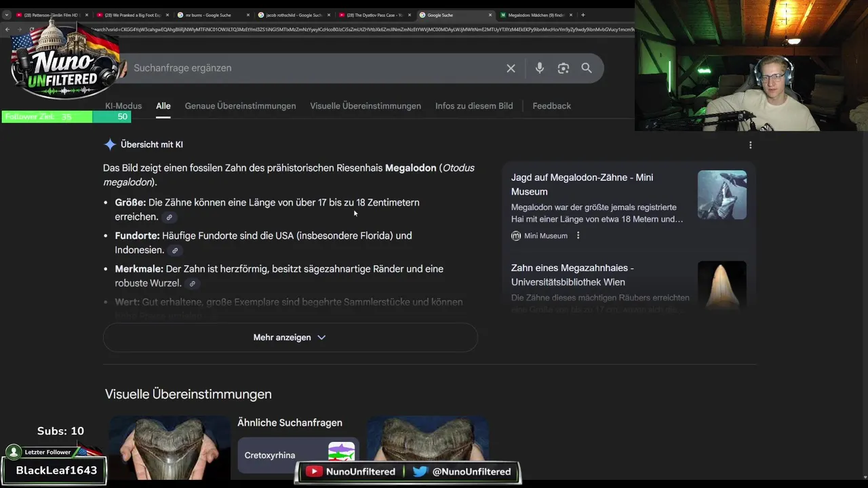Click the source link icon after Fundorte bullet
Screen dimensions: 868x488
pyautogui.click(x=175, y=251)
